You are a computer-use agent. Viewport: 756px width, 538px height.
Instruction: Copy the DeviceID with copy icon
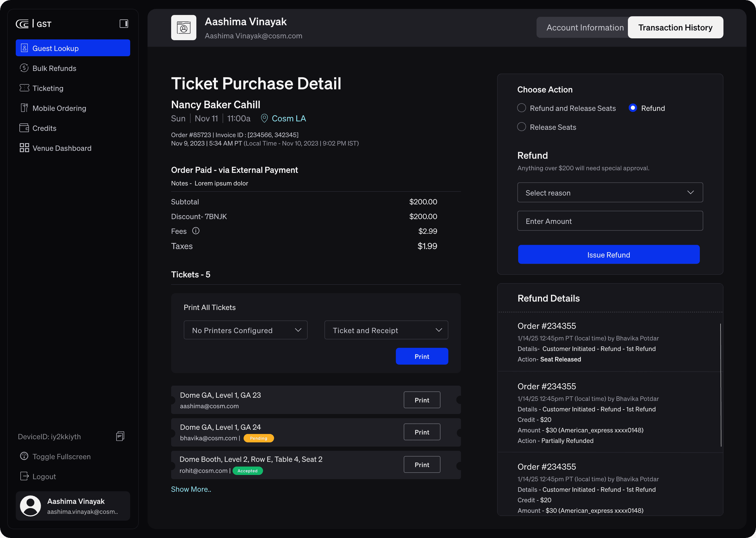tap(120, 436)
